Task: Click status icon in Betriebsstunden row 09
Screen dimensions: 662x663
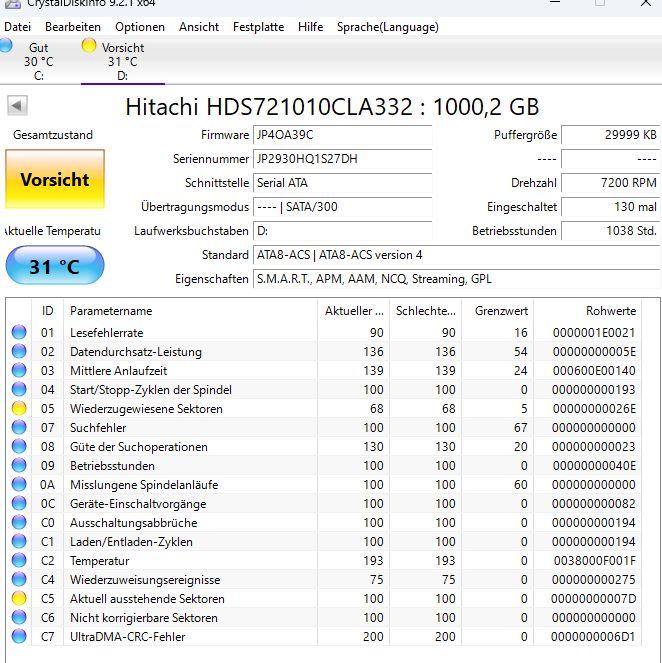Action: 19,466
